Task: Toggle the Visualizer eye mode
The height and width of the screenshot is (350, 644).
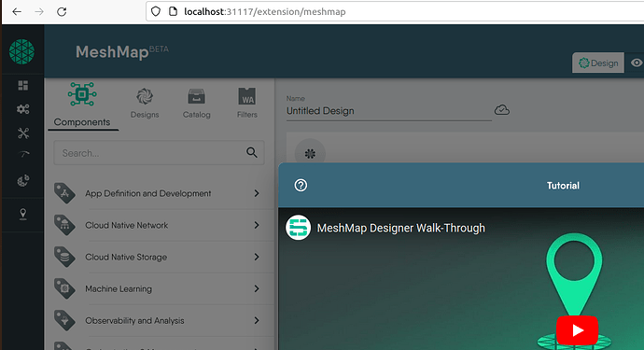Action: click(636, 63)
